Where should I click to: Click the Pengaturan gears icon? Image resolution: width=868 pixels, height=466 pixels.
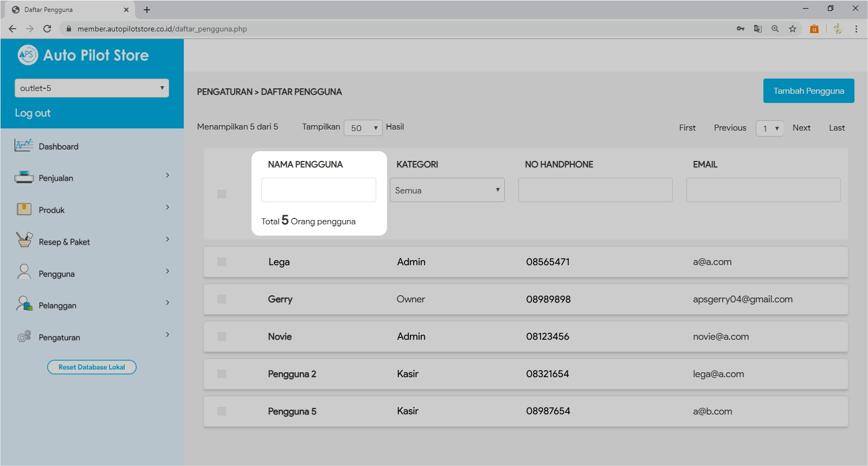pyautogui.click(x=24, y=336)
